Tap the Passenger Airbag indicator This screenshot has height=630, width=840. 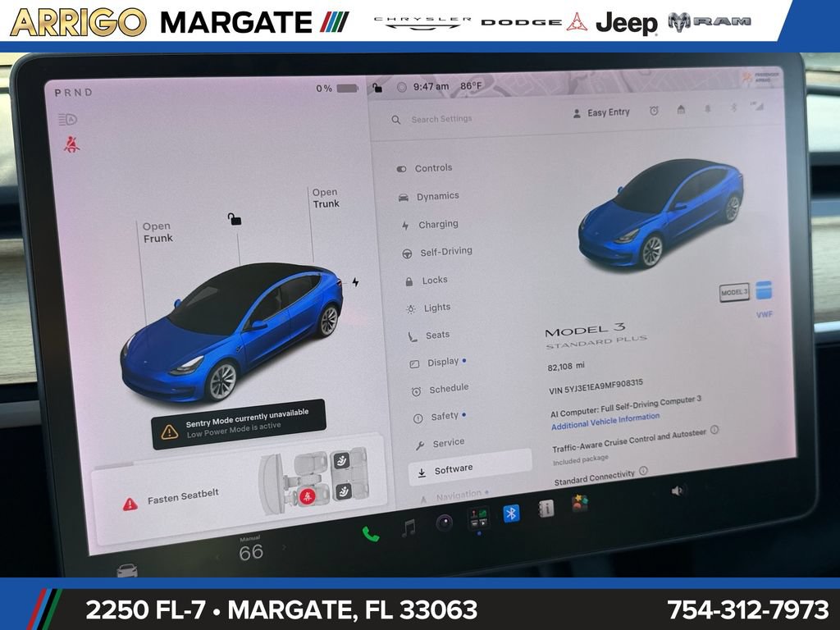(x=760, y=78)
